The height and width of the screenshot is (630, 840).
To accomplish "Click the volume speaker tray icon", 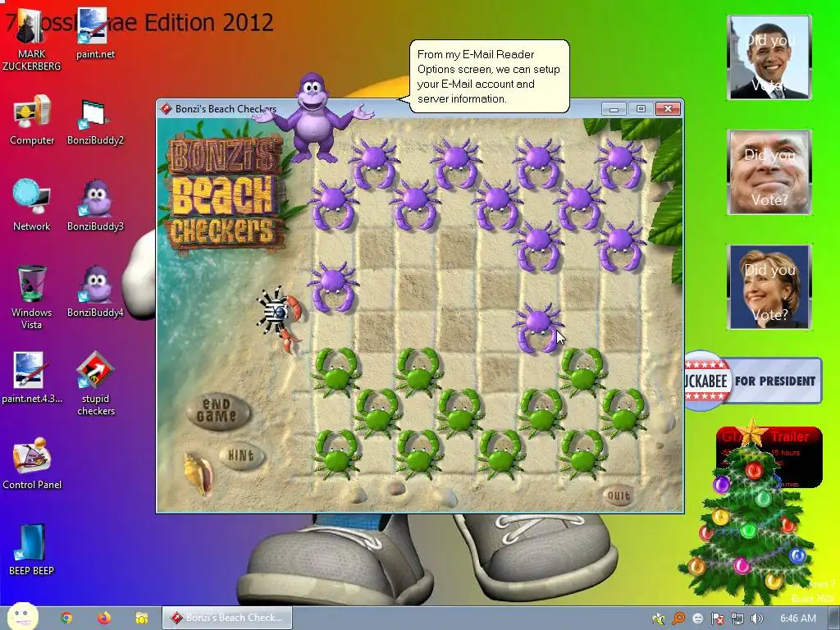I will (x=756, y=619).
